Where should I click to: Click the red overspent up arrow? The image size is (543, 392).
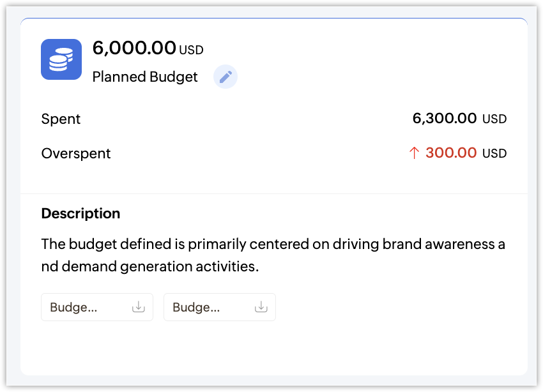click(414, 153)
